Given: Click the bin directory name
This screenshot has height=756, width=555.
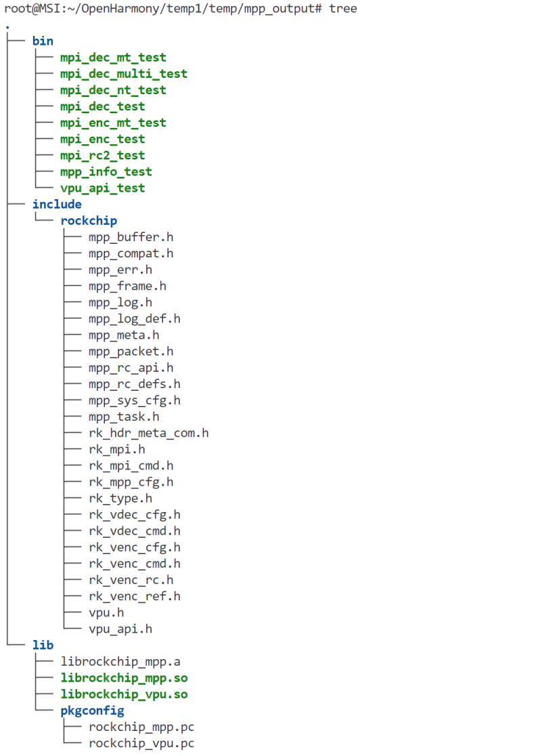Looking at the screenshot, I should pos(43,41).
